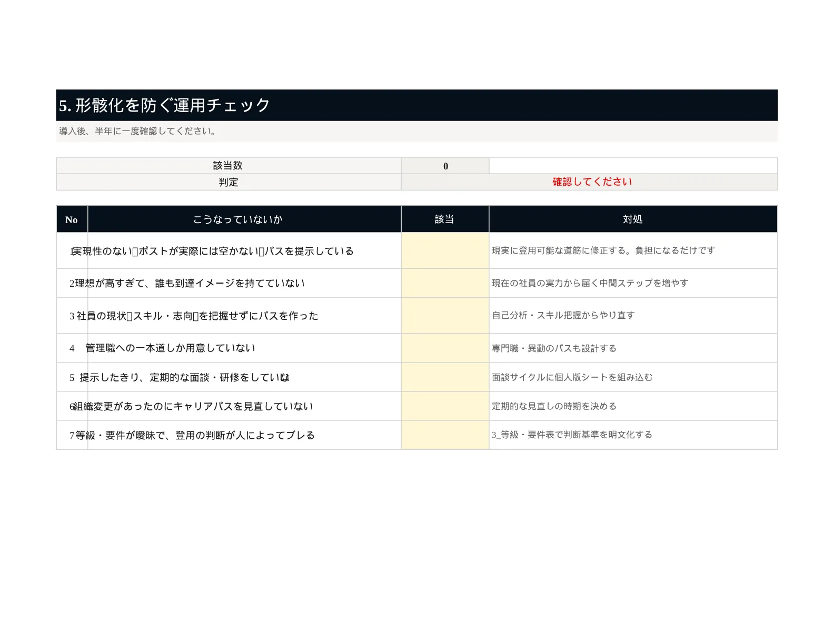Click the yellow 該当 cell for '理想が高すぎて' row
Screen dimensions: 834x644
(x=445, y=283)
